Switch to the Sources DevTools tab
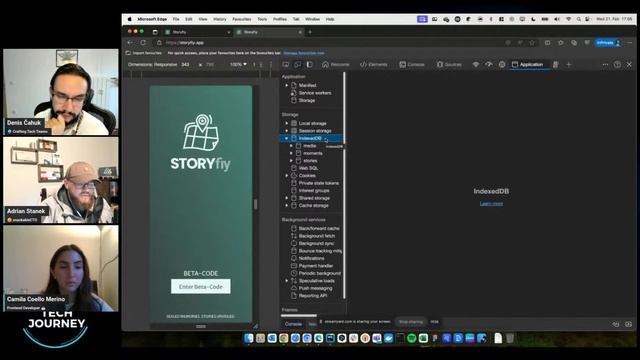The width and height of the screenshot is (640, 360). [x=449, y=64]
